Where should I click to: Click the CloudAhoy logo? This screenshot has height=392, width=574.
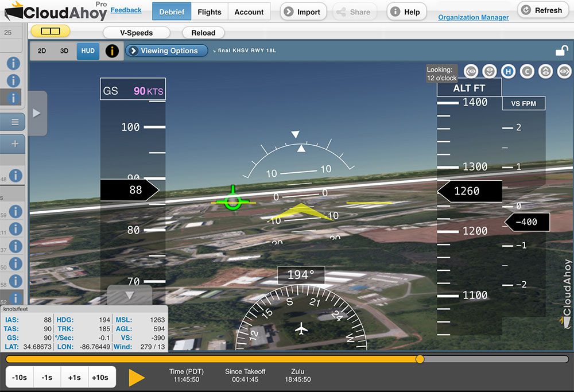coord(56,11)
